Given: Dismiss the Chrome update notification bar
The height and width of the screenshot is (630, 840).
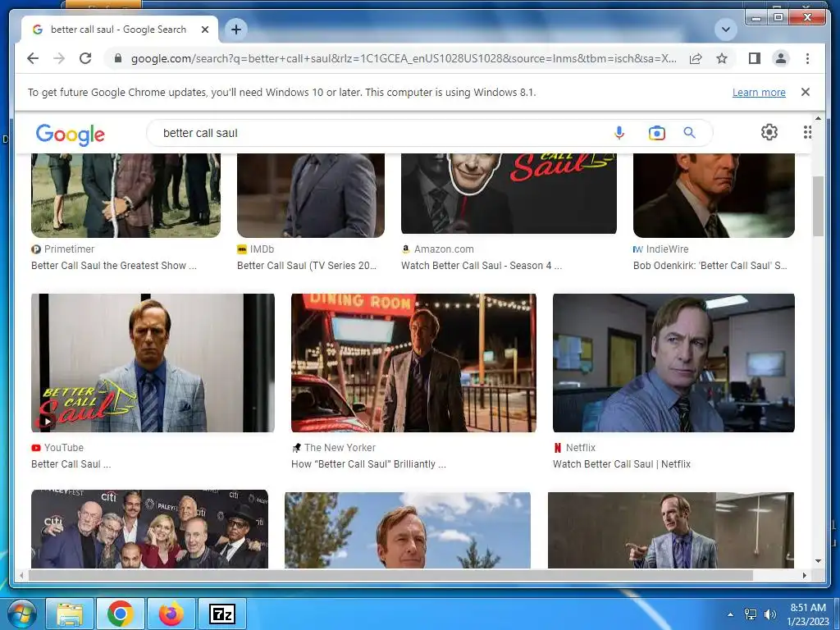Looking at the screenshot, I should coord(806,92).
